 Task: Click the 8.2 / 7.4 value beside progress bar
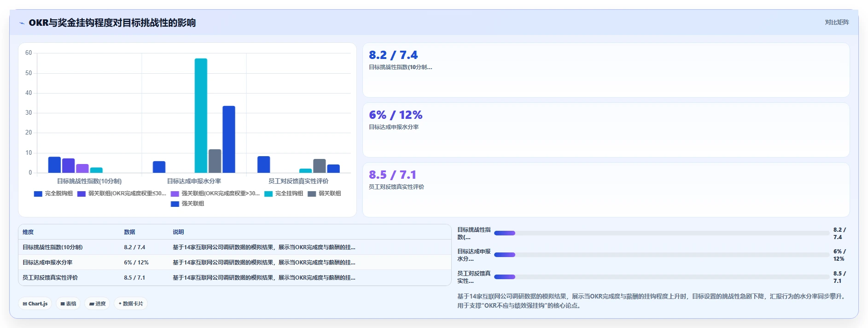tap(839, 234)
